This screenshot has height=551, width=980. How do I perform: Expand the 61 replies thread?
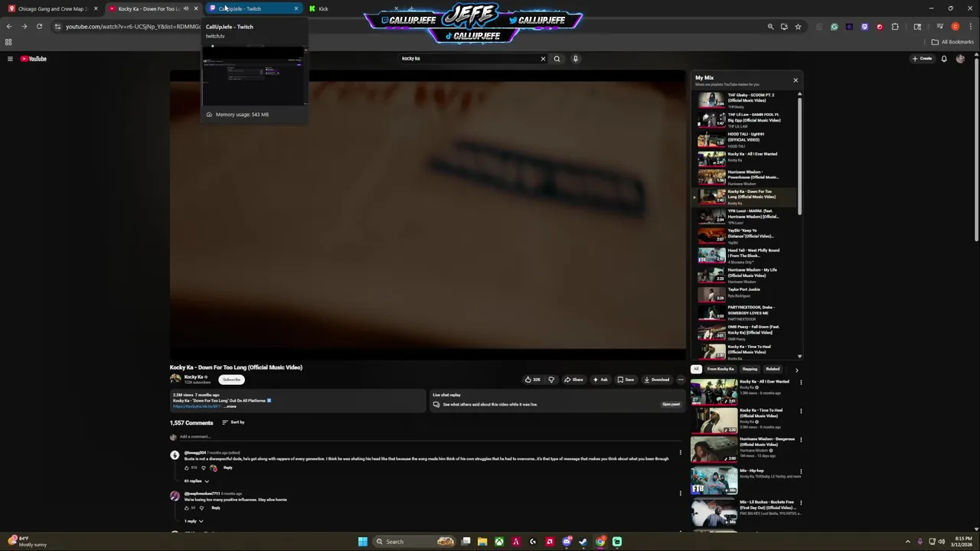(197, 481)
